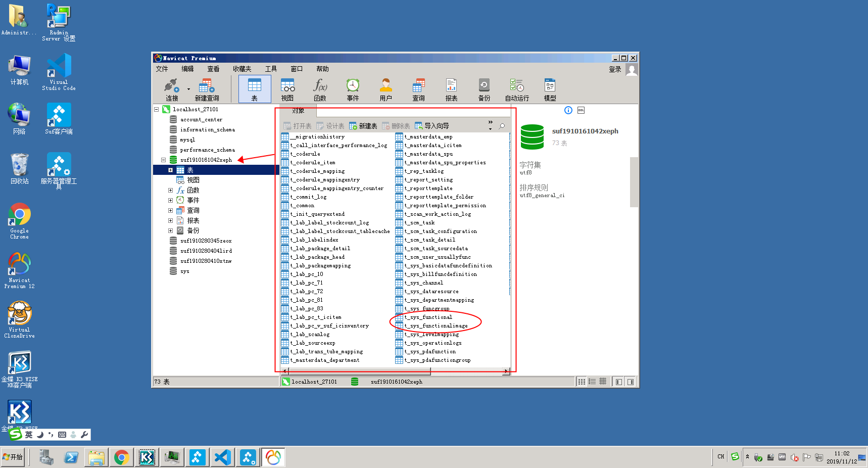The height and width of the screenshot is (468, 868).
Task: Open the 模型 (Model) toolbar tool
Action: (x=550, y=89)
